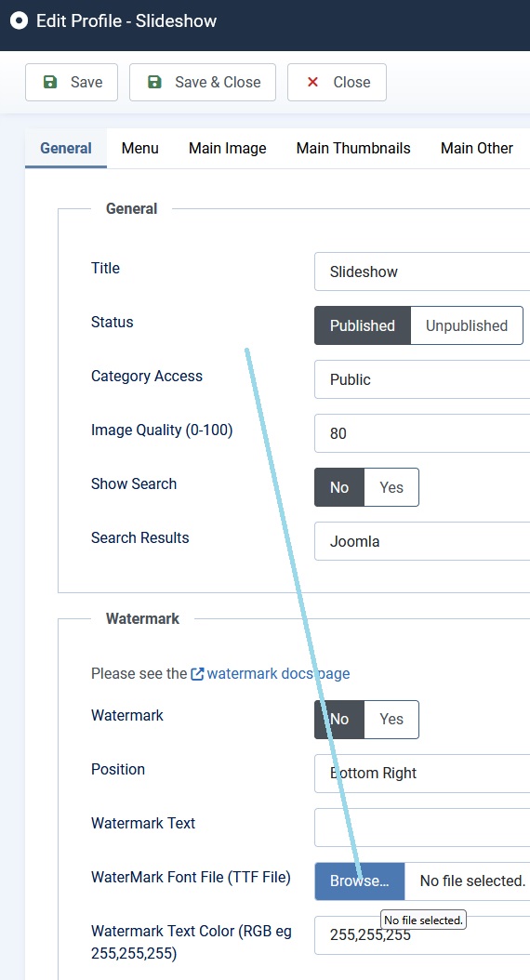530x980 pixels.
Task: Open the watermark docs page link
Action: pyautogui.click(x=278, y=674)
